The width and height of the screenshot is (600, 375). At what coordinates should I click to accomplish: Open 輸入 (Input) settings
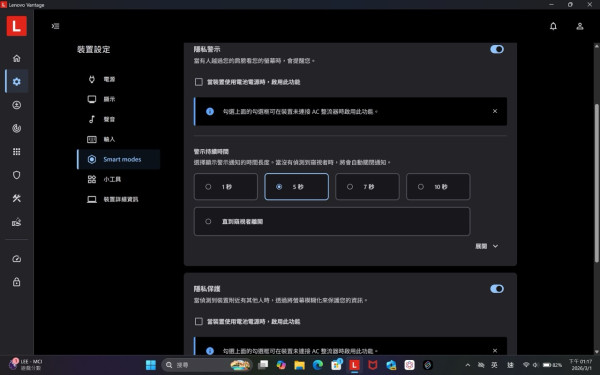coord(118,139)
